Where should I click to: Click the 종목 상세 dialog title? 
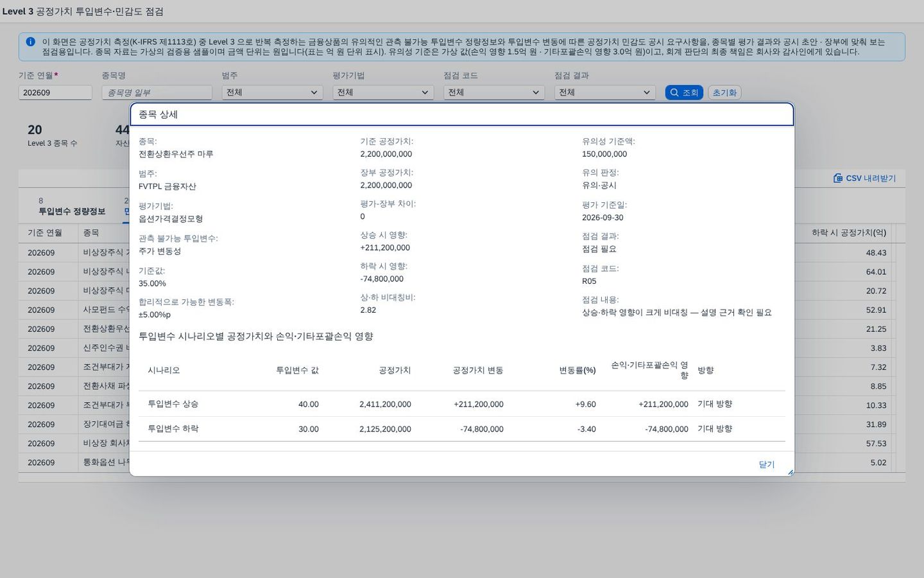pyautogui.click(x=158, y=114)
